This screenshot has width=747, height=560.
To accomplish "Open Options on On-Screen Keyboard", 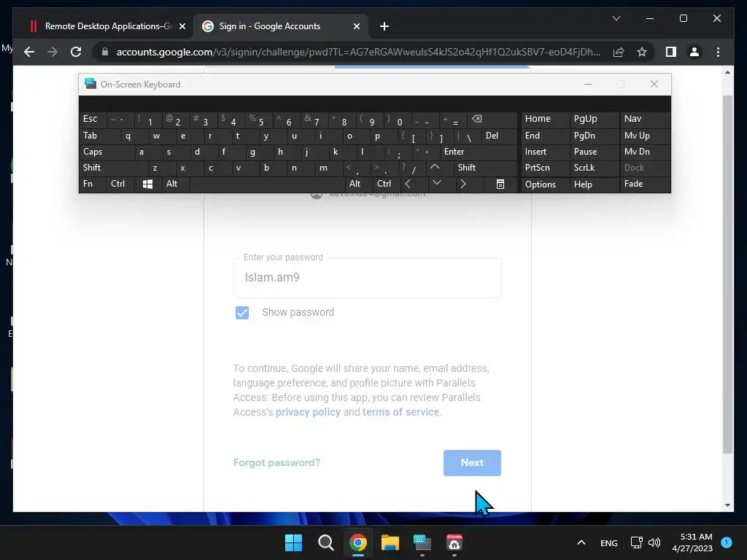I will coord(545,184).
